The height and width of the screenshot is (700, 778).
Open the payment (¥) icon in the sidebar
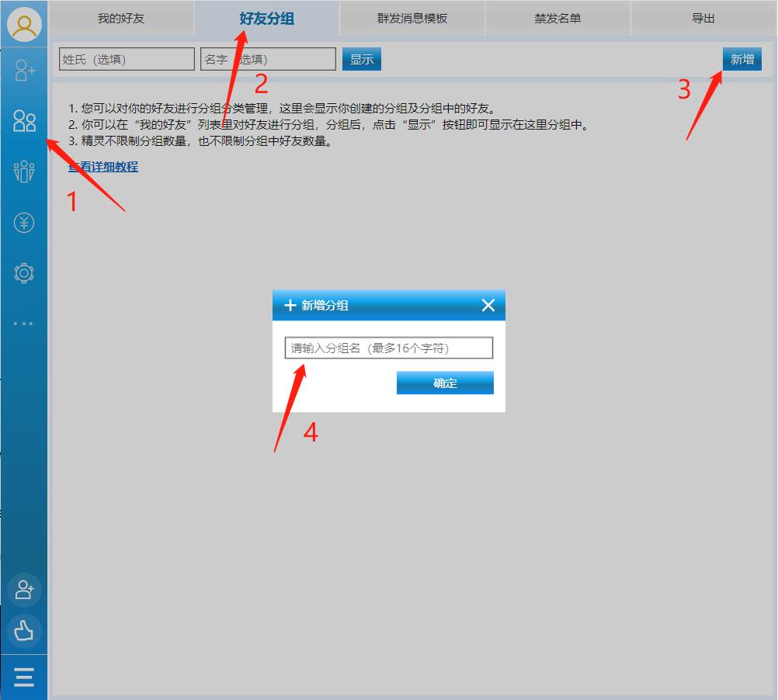pyautogui.click(x=24, y=222)
